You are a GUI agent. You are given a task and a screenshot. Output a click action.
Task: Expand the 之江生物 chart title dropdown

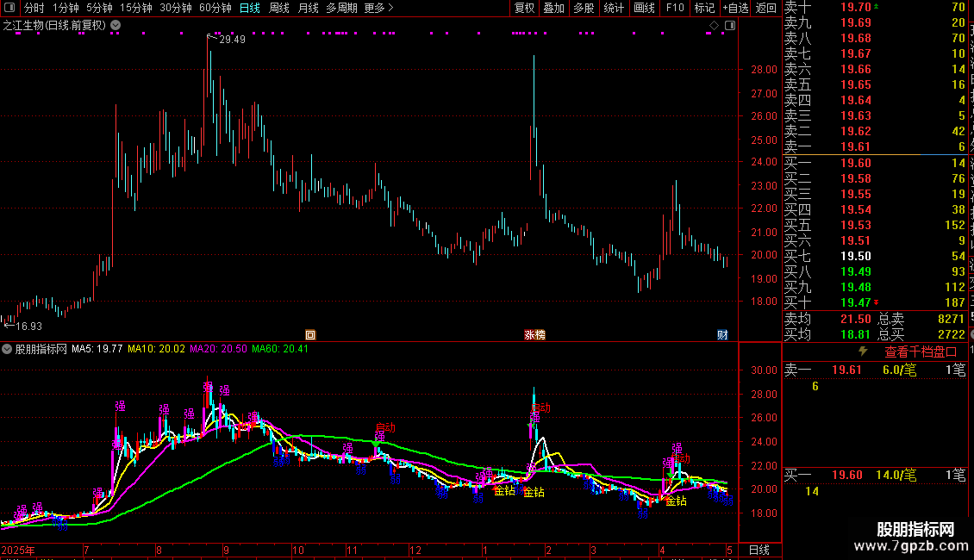(x=116, y=26)
